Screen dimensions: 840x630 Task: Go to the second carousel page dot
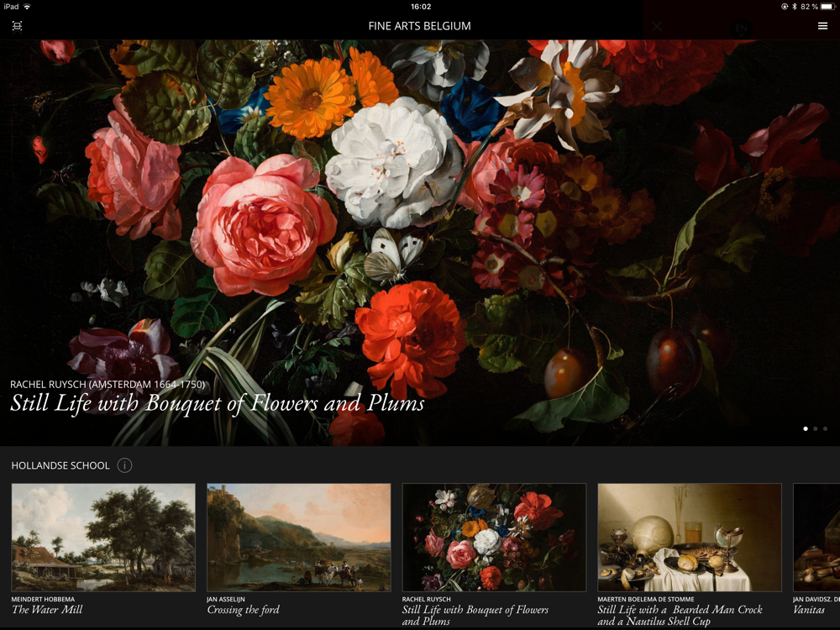pos(816,428)
